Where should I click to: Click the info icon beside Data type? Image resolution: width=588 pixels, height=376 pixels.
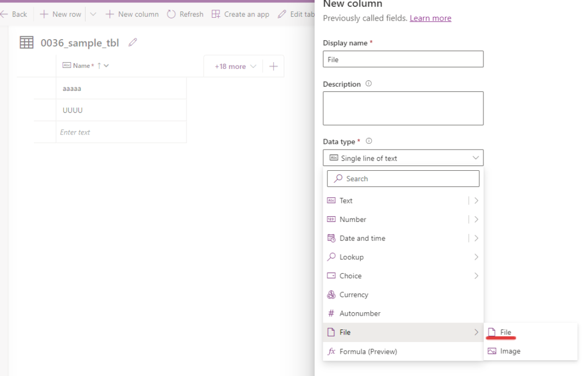(x=369, y=141)
